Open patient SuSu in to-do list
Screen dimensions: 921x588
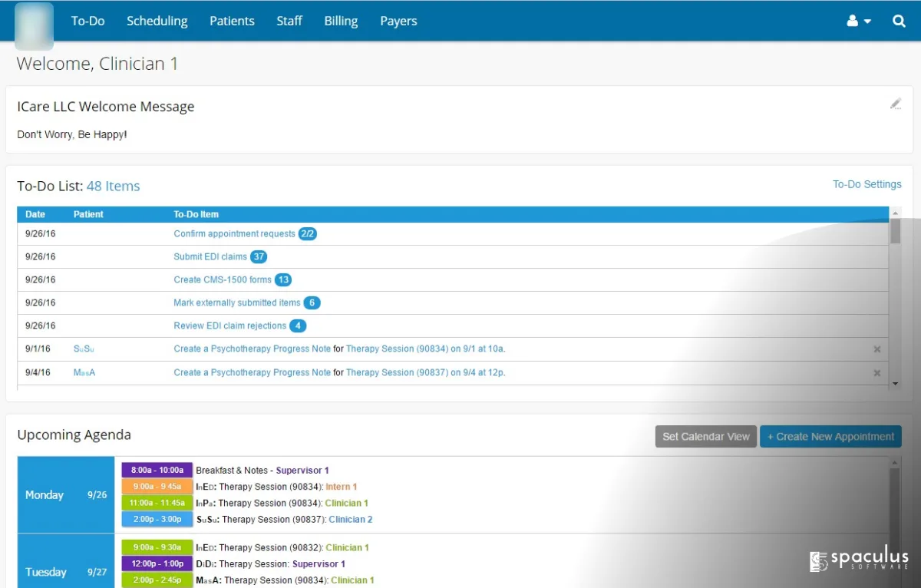(84, 349)
